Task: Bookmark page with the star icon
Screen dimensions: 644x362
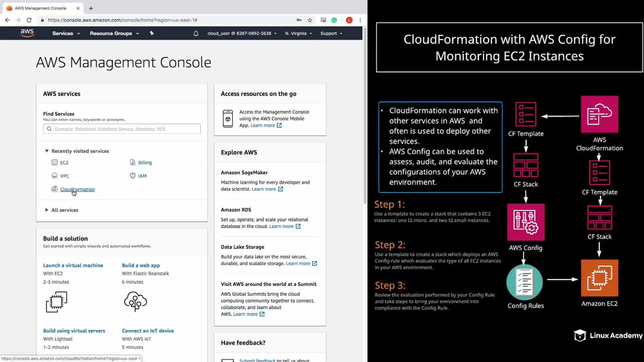Action: (x=310, y=20)
